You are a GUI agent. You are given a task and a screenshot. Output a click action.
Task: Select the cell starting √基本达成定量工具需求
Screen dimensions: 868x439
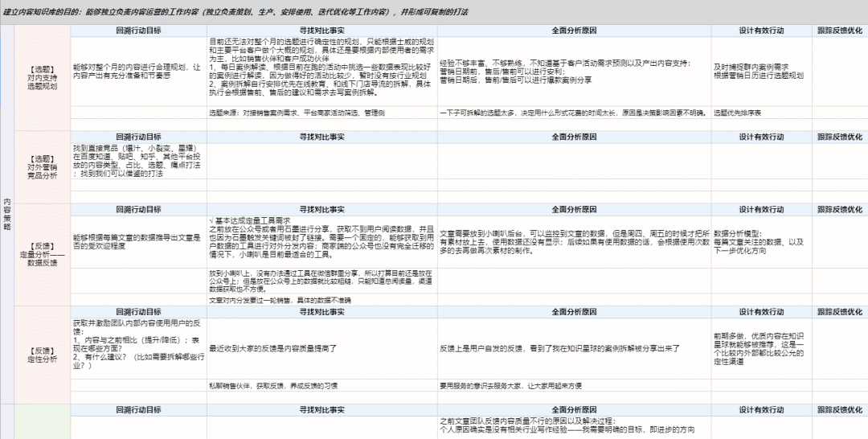click(321, 237)
